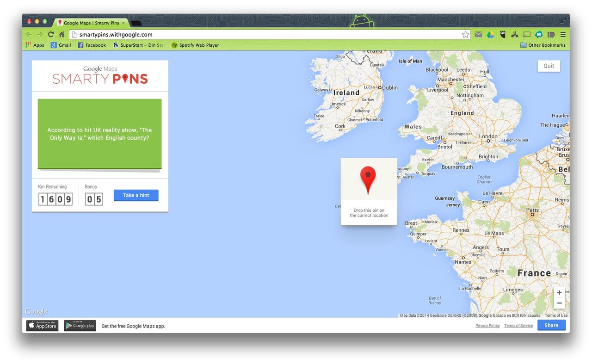Click the ID extension icon
This screenshot has width=592, height=364.
pos(551,35)
